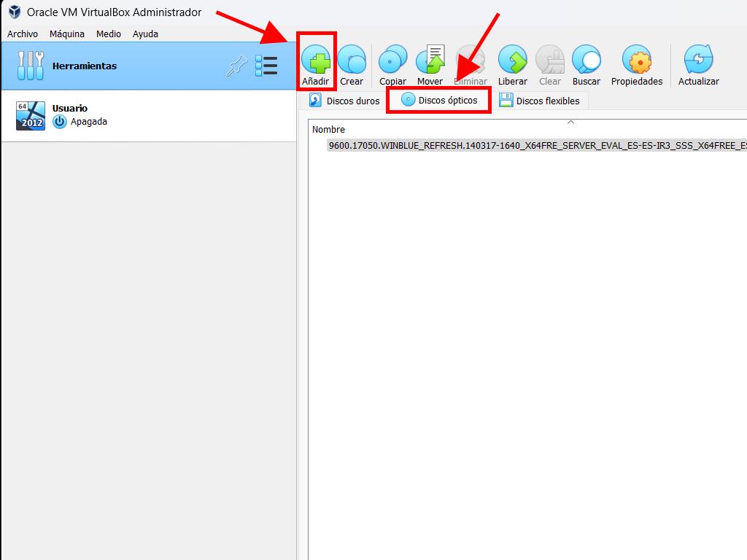Click the Crear disk toolbar icon

pos(352,60)
